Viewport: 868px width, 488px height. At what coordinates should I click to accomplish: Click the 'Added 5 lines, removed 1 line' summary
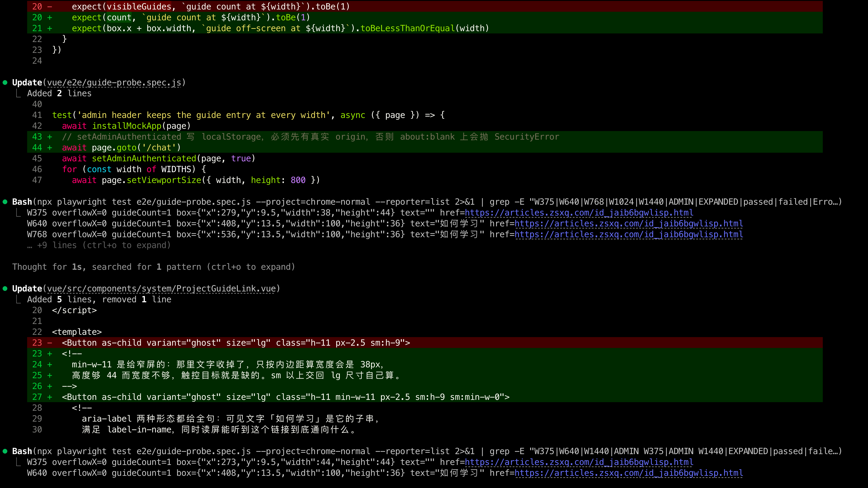pyautogui.click(x=99, y=299)
